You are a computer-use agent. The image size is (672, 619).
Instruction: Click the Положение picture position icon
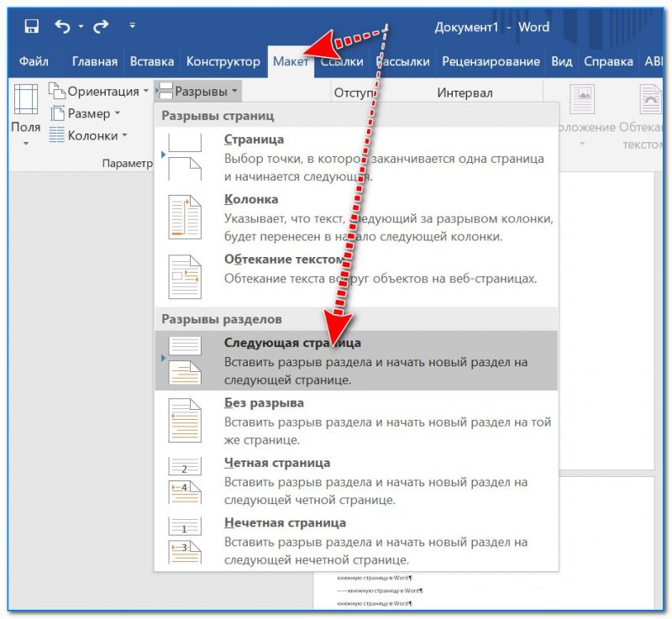coord(582,99)
